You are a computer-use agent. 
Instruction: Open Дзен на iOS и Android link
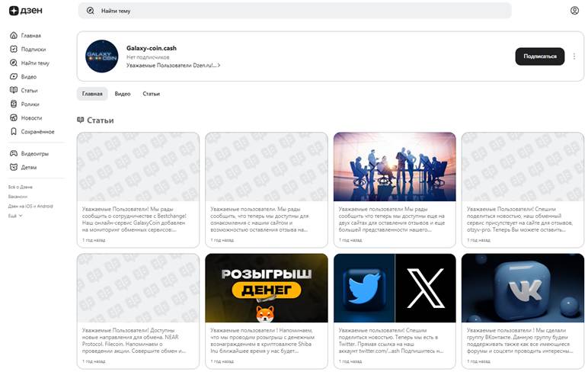[x=30, y=206]
